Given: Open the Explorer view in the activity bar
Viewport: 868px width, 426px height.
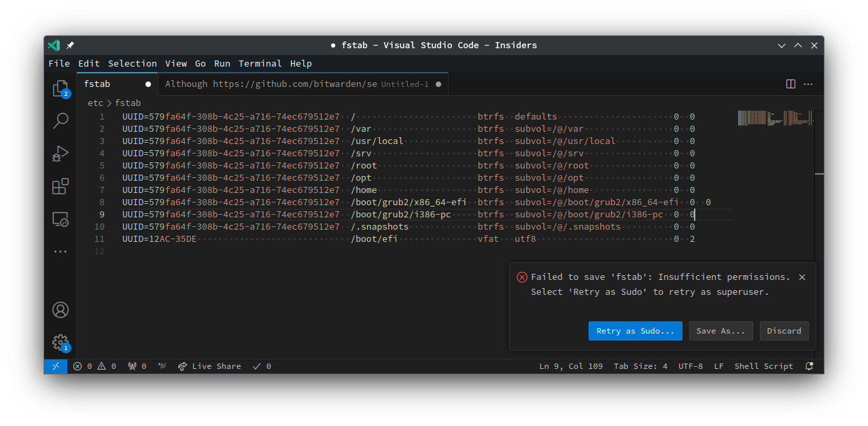Looking at the screenshot, I should [60, 89].
